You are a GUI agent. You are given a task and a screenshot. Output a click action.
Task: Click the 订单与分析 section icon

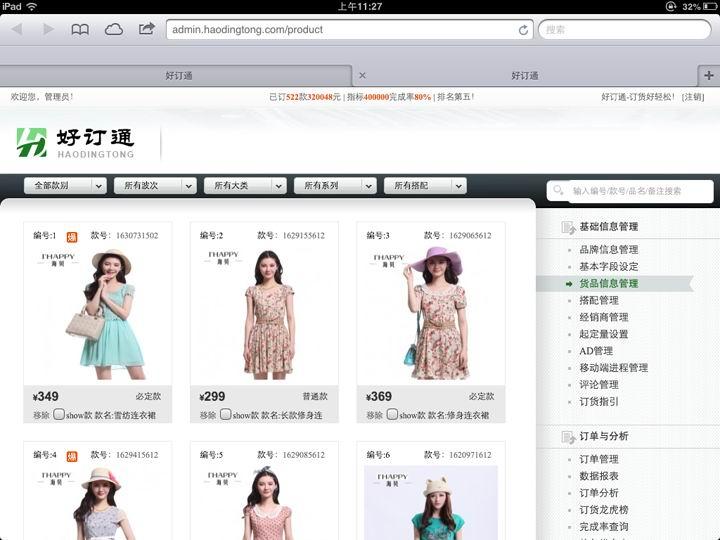click(x=568, y=437)
